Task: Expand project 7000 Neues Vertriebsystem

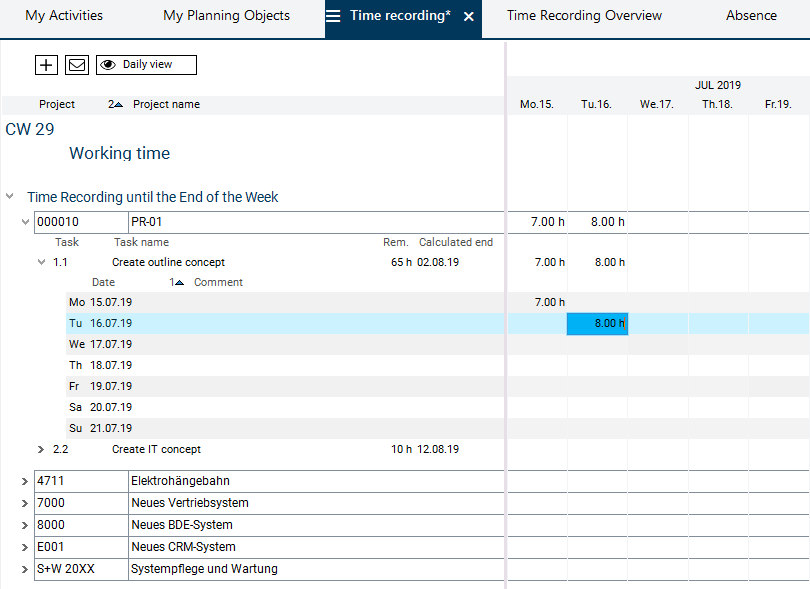Action: [25, 503]
